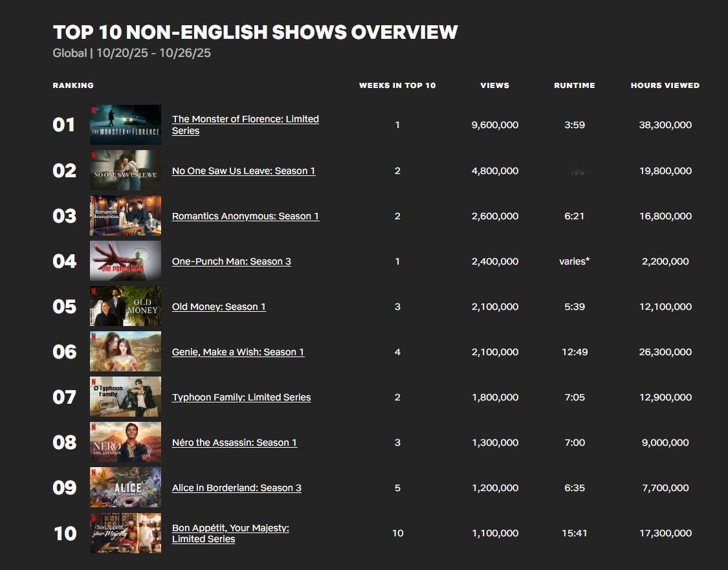Screen dimensions: 728x570
Task: Click the RUNTIME column header
Action: 575,85
